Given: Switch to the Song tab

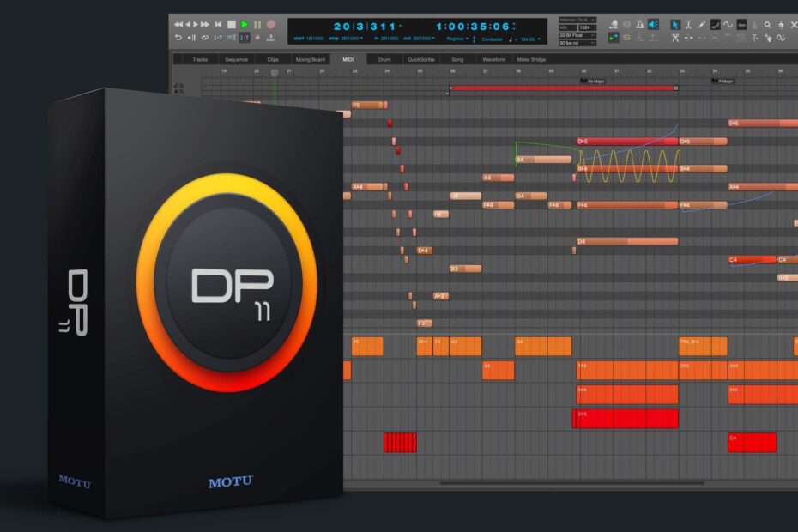Looking at the screenshot, I should (457, 59).
